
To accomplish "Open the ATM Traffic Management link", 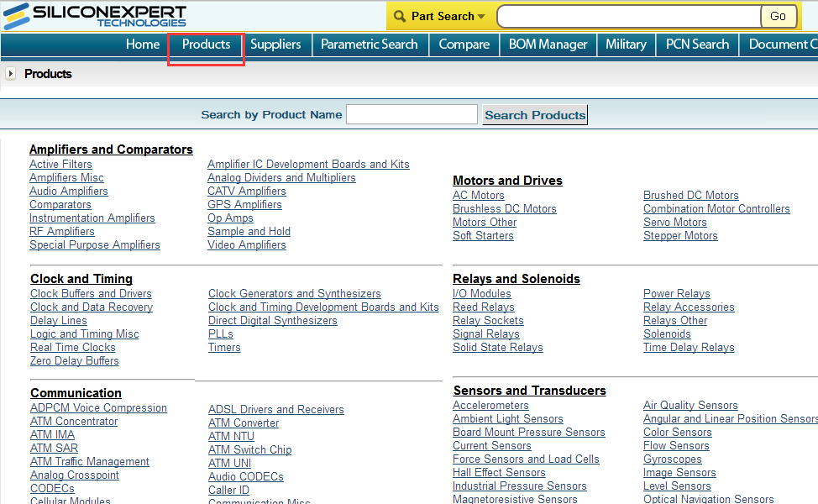I will pyautogui.click(x=90, y=462).
